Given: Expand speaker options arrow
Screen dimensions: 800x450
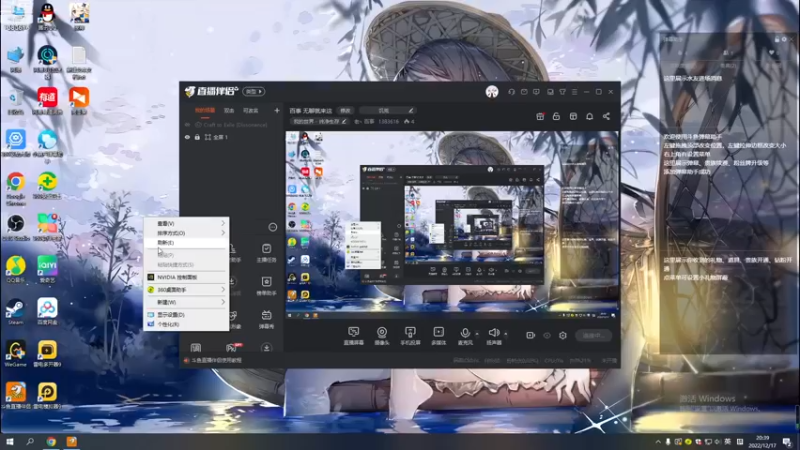Looking at the screenshot, I should [506, 334].
